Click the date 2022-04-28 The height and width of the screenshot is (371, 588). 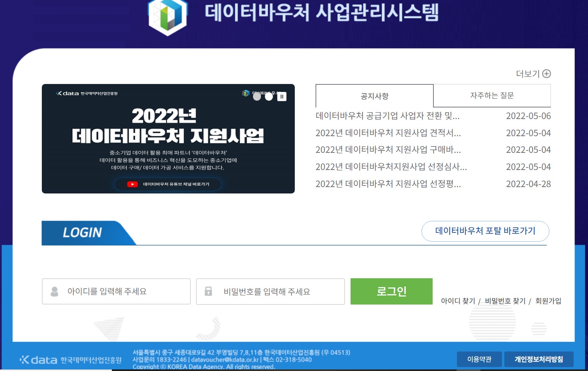[528, 184]
